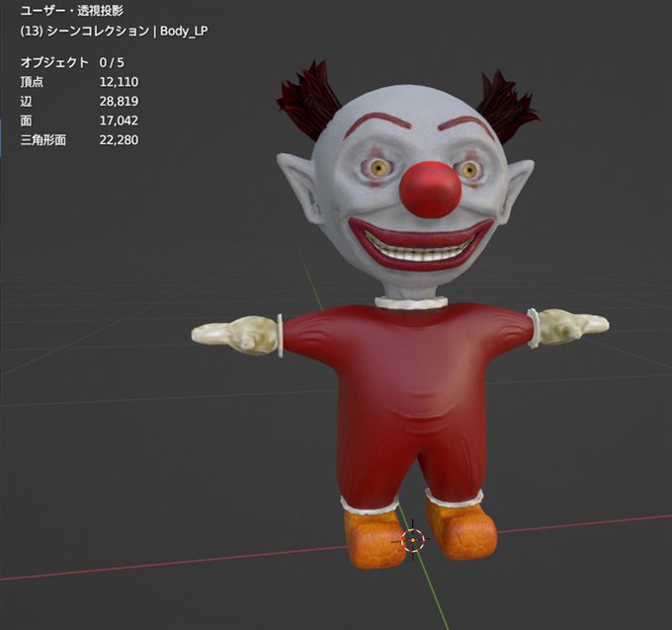Image resolution: width=672 pixels, height=630 pixels.
Task: Click the 22,280 triangle count value
Action: tap(120, 140)
